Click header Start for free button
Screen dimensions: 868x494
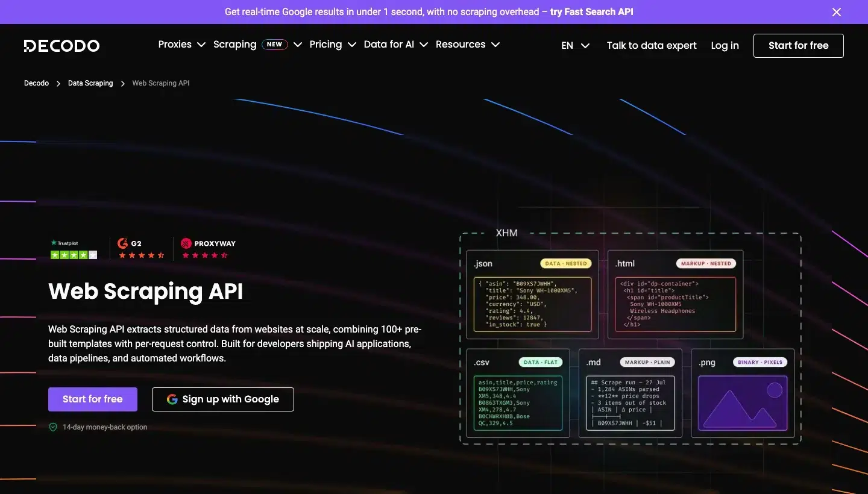(799, 46)
